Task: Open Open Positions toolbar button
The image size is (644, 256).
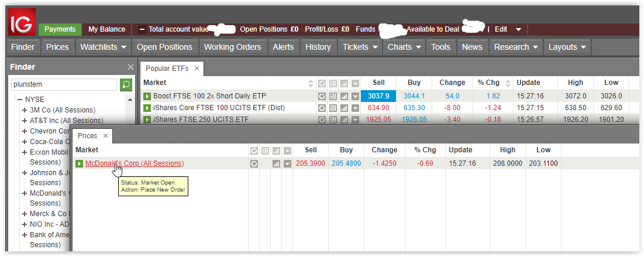Action: pos(165,47)
